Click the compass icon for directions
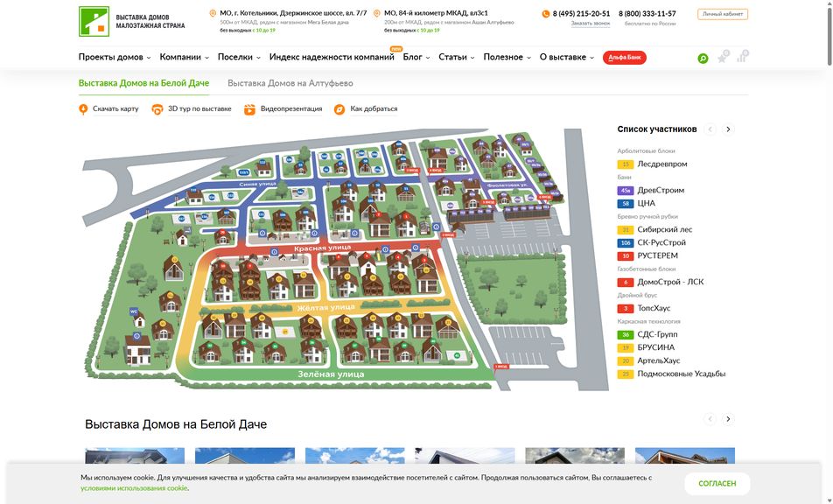This screenshot has width=833, height=504. click(339, 109)
